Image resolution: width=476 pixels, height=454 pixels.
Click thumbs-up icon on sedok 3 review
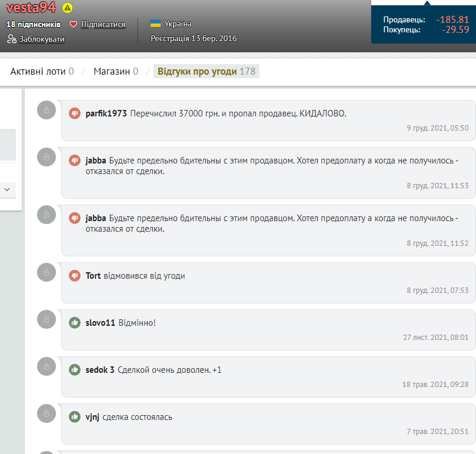(x=75, y=370)
